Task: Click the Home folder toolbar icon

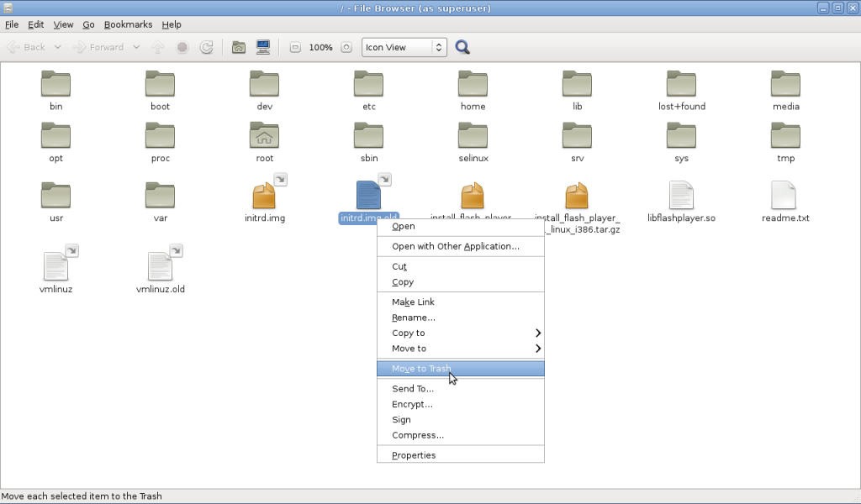Action: coord(238,47)
